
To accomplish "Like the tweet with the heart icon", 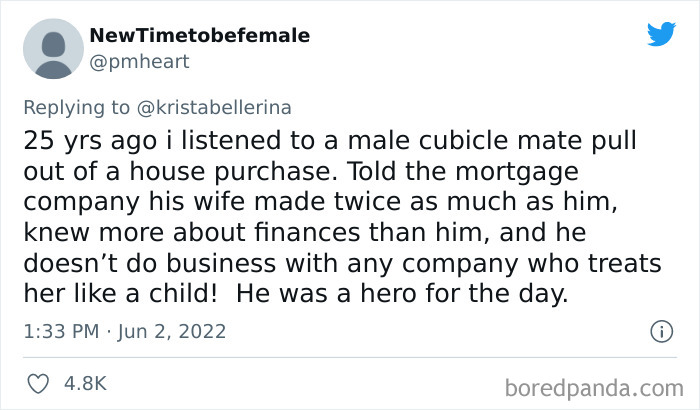I will (x=40, y=383).
